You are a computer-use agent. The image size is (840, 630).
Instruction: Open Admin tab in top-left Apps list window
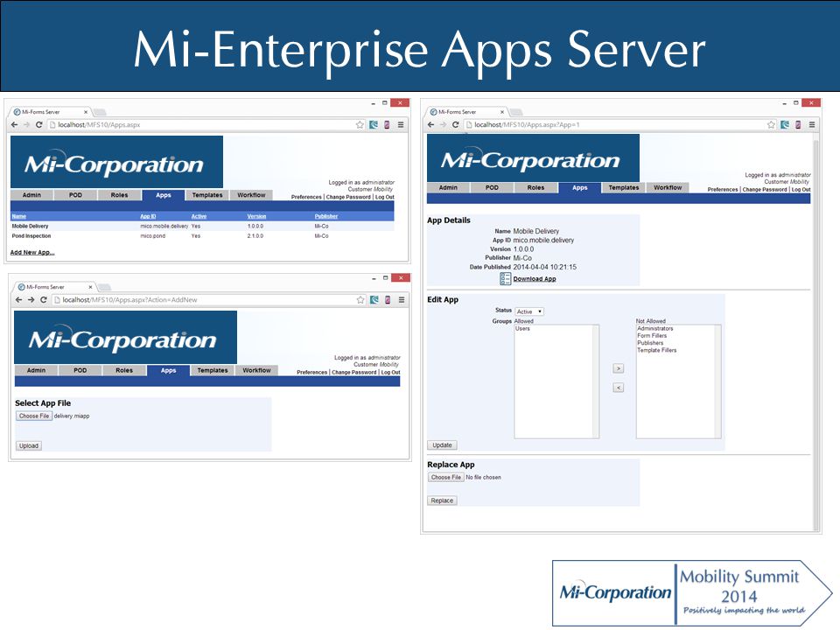click(31, 195)
